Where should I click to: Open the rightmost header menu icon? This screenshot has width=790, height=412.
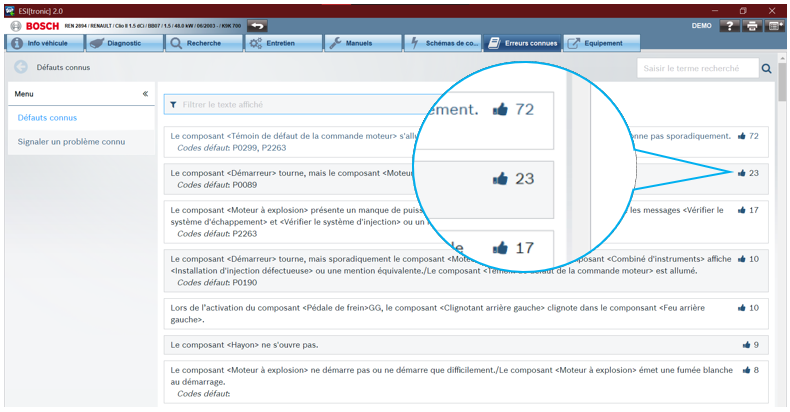[x=773, y=26]
